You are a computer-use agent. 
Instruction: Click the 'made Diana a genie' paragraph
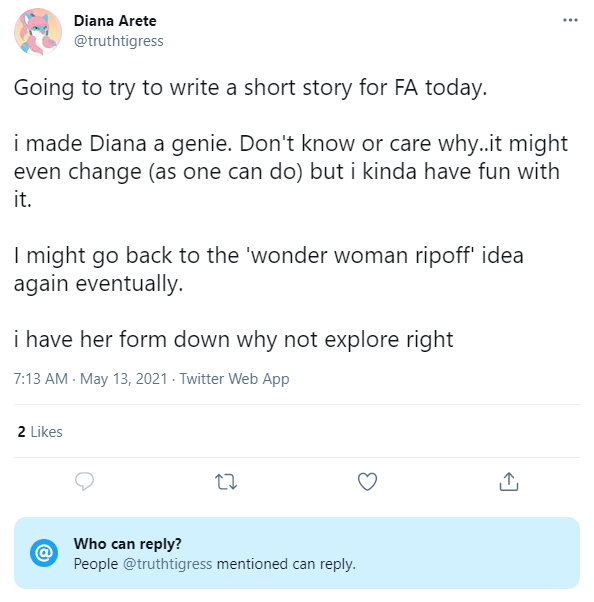point(291,172)
